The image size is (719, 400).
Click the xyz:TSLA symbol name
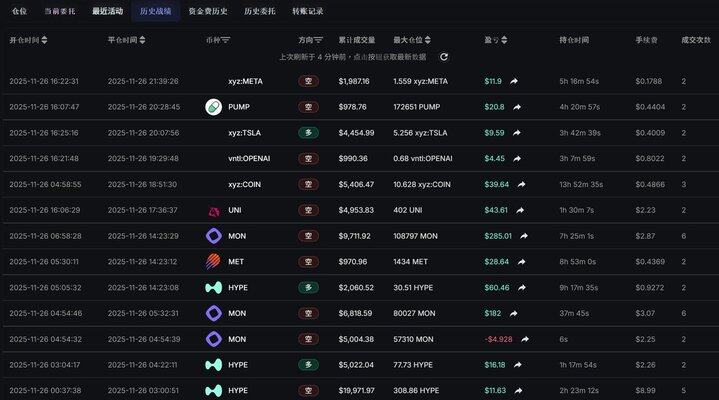246,133
